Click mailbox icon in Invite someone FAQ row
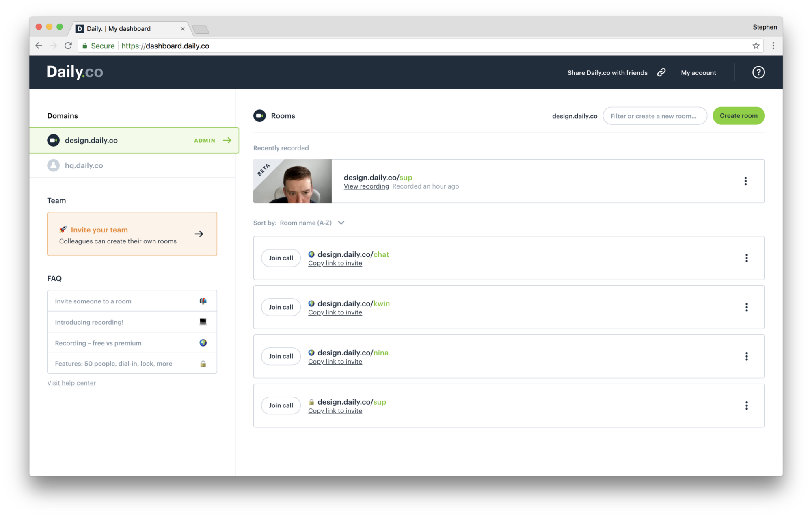The image size is (812, 518). pos(203,301)
